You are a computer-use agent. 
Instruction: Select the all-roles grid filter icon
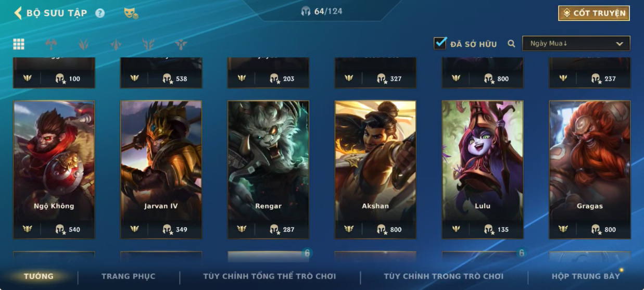click(19, 44)
